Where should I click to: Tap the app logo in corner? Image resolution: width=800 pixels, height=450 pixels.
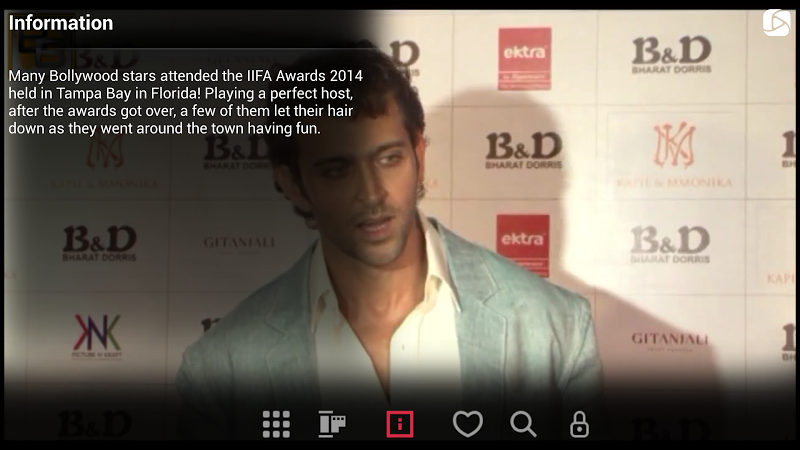(x=776, y=23)
